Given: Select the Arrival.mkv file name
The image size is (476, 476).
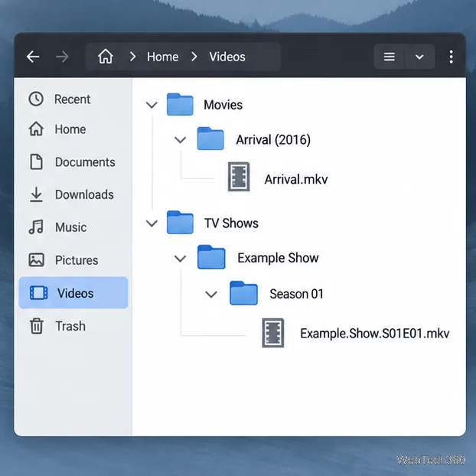Looking at the screenshot, I should pos(296,179).
